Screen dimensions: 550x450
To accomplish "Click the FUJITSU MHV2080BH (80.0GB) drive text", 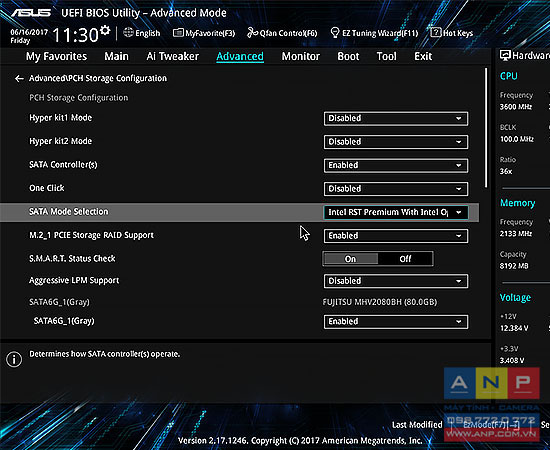I will point(380,302).
